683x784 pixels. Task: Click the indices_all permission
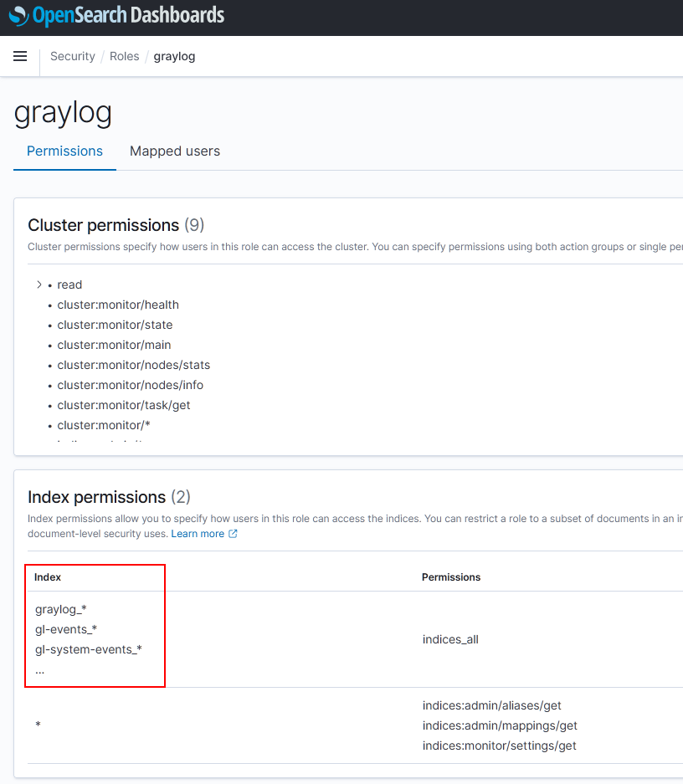point(450,639)
